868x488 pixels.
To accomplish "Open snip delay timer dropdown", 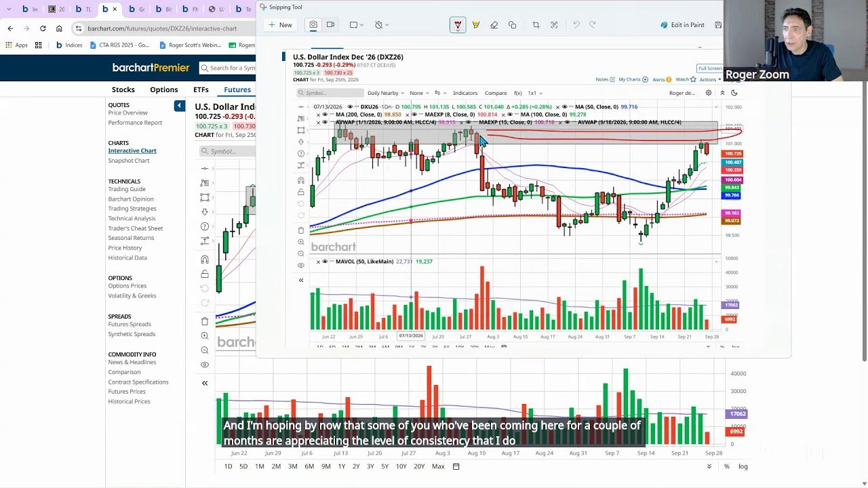I will coord(382,25).
